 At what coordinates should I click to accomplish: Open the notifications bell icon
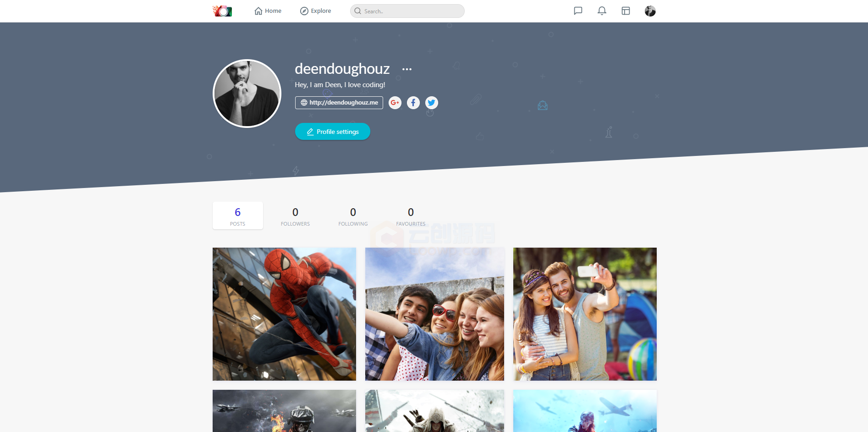[602, 11]
